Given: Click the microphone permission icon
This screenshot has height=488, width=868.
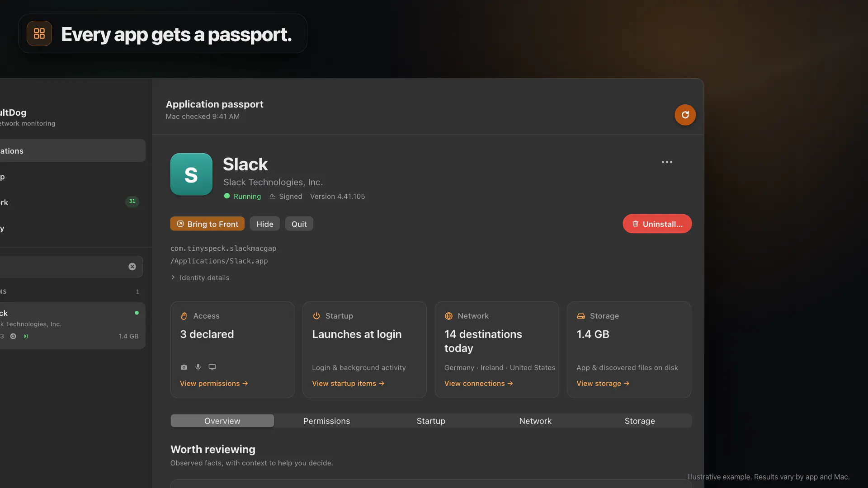Looking at the screenshot, I should tap(198, 367).
